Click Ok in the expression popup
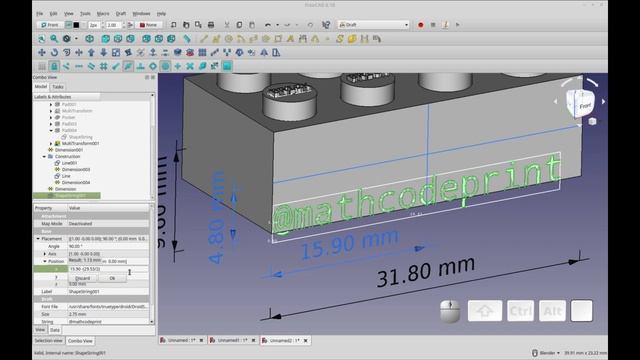This screenshot has height=360, width=640. [112, 278]
